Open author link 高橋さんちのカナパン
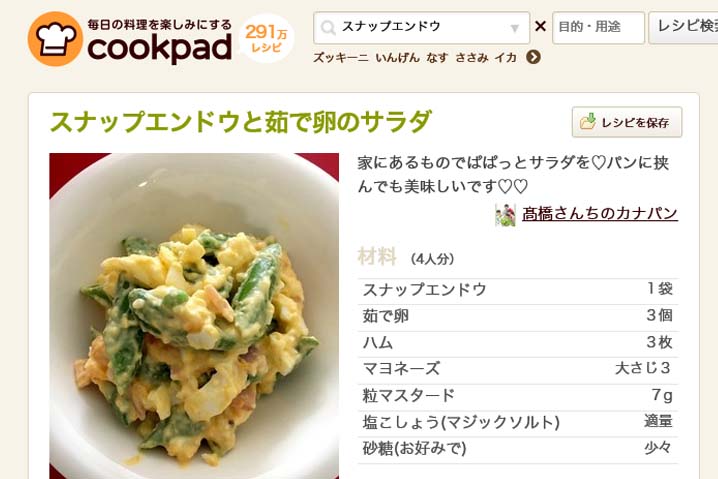The height and width of the screenshot is (479, 718). click(600, 214)
